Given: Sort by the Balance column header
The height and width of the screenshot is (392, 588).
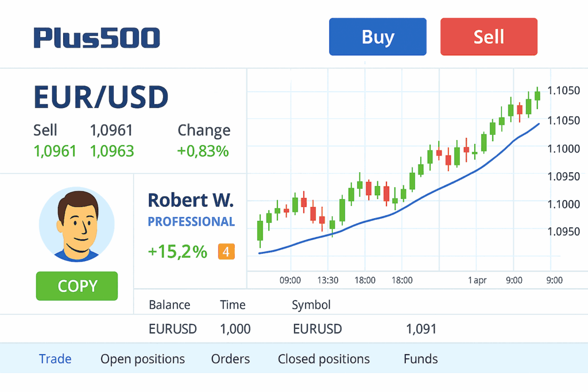Looking at the screenshot, I should (169, 305).
